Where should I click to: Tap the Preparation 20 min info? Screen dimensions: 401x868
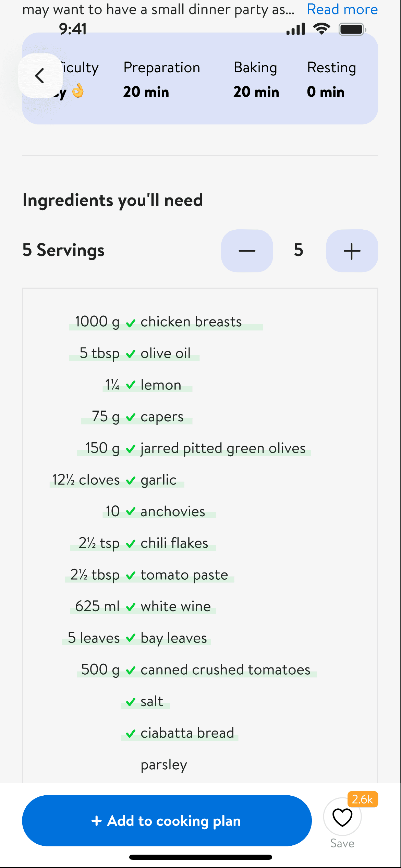[162, 80]
